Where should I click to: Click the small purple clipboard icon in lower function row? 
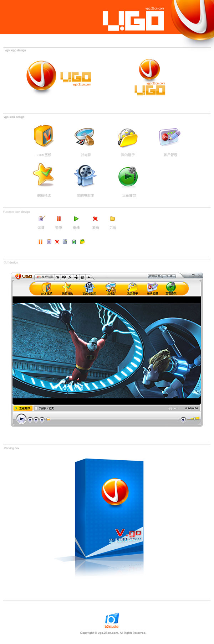[x=49, y=242]
